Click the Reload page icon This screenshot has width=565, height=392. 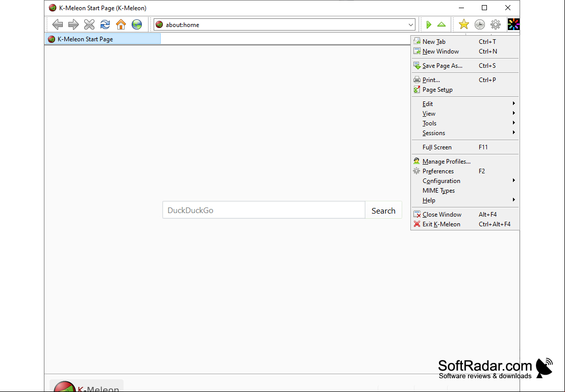pyautogui.click(x=105, y=24)
